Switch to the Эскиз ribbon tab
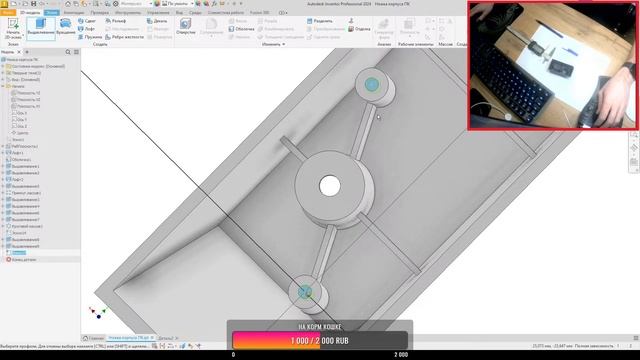Viewport: 640px width, 360px height. (x=52, y=13)
